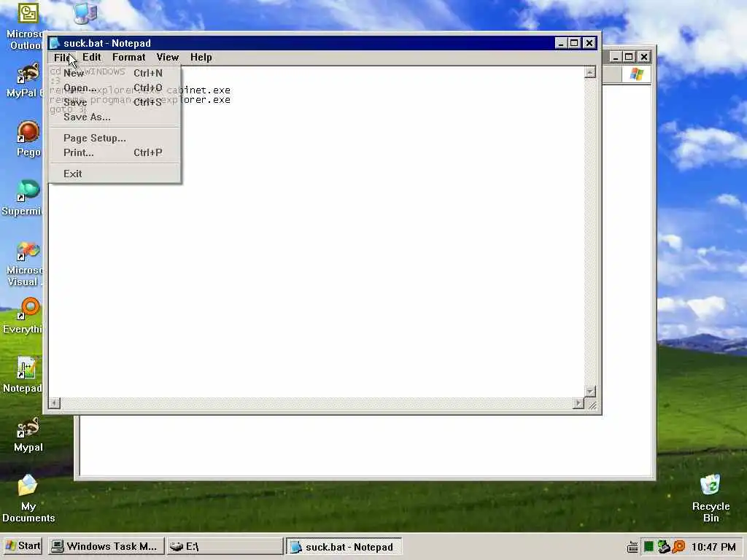747x560 pixels.
Task: Select the My Computer icon at top of desktop
Action: pos(86,12)
